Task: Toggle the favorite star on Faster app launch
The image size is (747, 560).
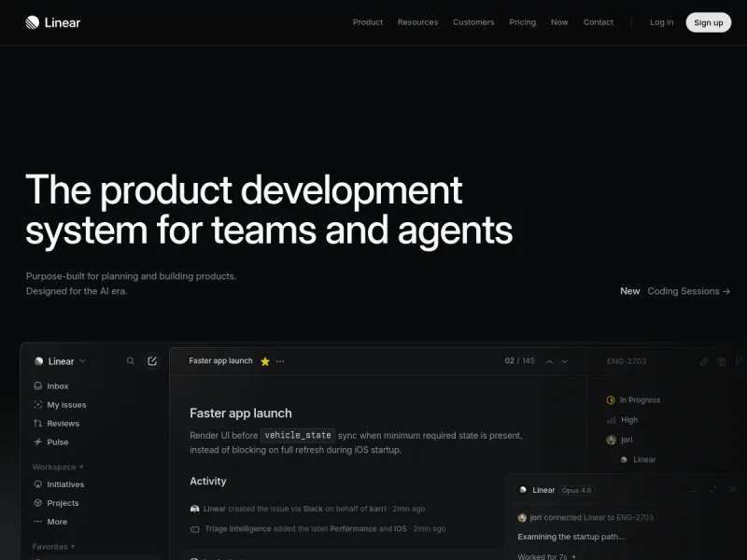Action: point(265,361)
